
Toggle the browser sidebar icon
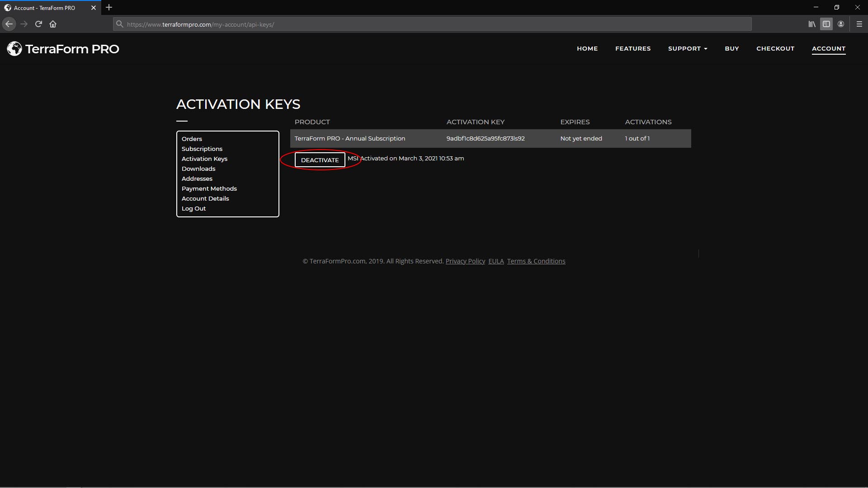point(826,24)
